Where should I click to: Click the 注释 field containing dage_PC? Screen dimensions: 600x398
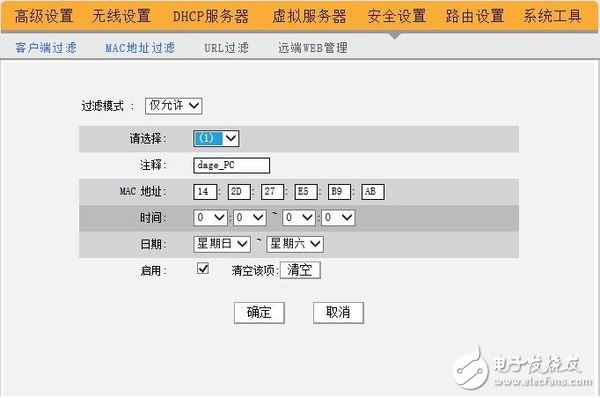tap(232, 165)
